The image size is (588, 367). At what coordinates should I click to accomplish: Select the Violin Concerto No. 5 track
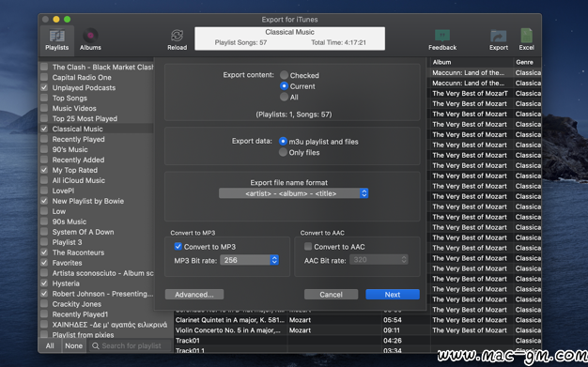click(x=227, y=330)
